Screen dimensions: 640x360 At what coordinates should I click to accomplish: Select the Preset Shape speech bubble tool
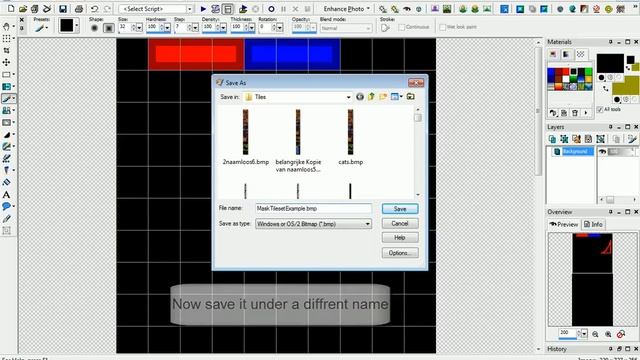coord(6,206)
